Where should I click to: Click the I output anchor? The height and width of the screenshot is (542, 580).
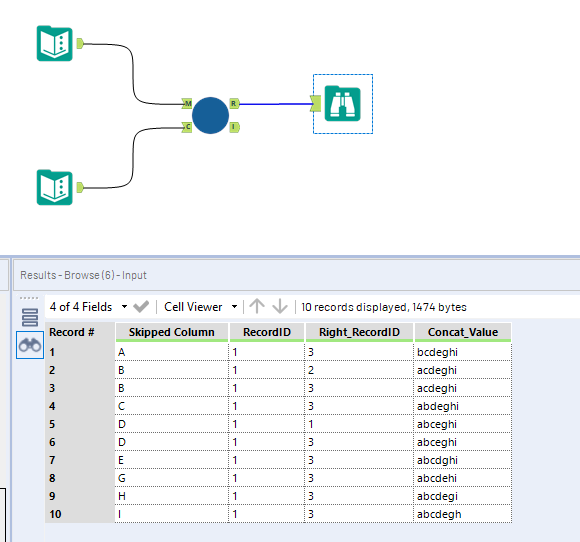pos(234,127)
